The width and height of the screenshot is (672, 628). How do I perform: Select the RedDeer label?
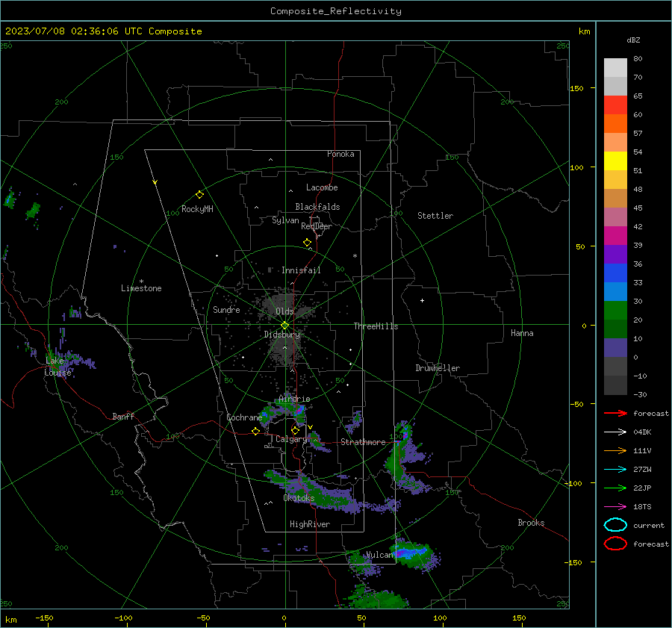pos(317,226)
